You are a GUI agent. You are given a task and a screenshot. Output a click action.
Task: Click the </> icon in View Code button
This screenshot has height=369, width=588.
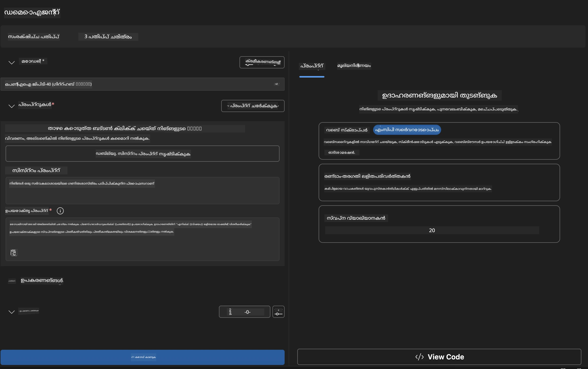click(419, 357)
